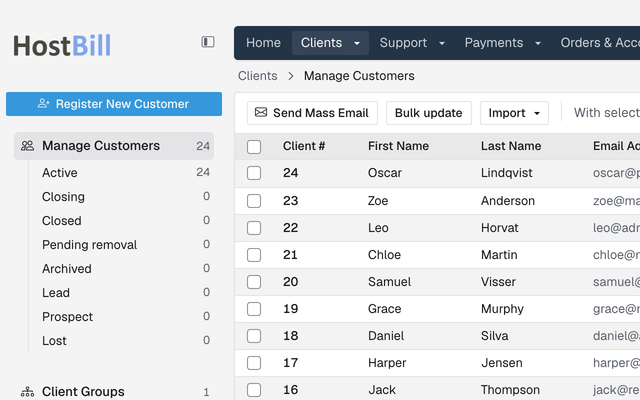
Task: Check the box for client 22 Leo
Action: (254, 228)
